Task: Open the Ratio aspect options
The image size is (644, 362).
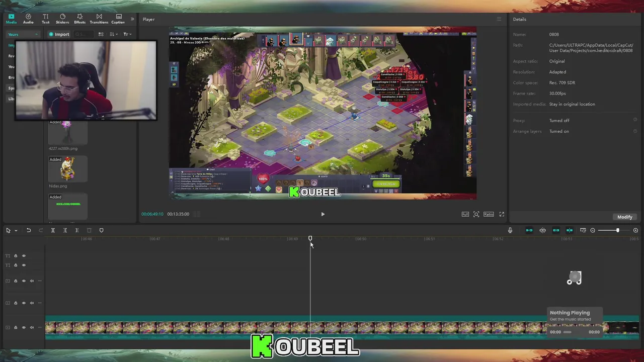Action: pos(489,214)
